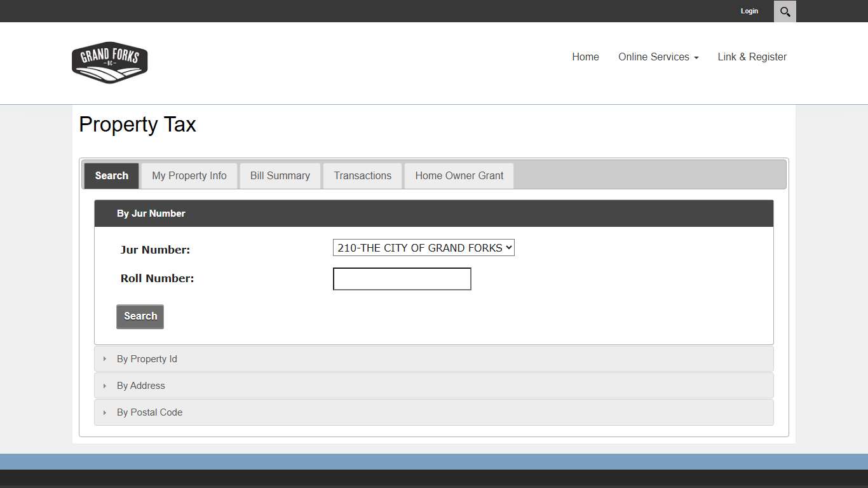Click the Home navigation item
Viewport: 868px width, 488px height.
(585, 57)
